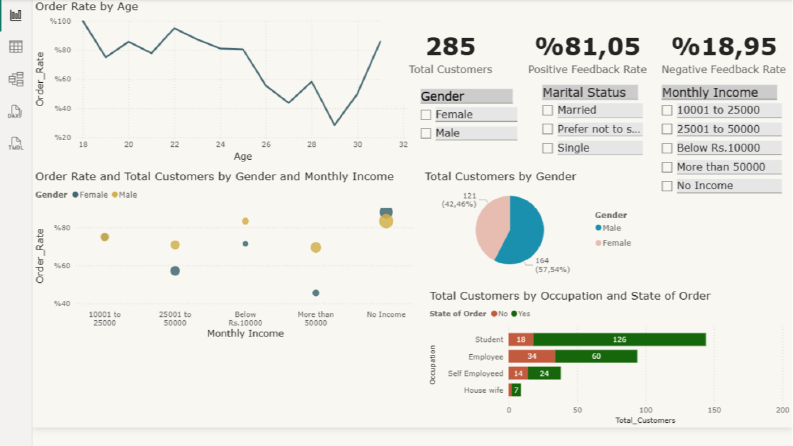Select Self Employeed segment labeled 24
Viewport: 793px width, 446px height.
tap(544, 374)
